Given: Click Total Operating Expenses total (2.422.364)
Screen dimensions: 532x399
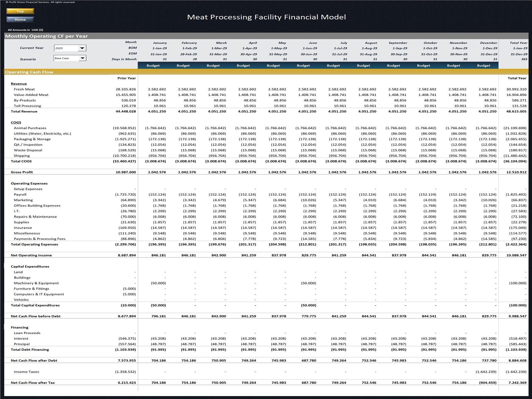Looking at the screenshot, I should (x=516, y=244).
